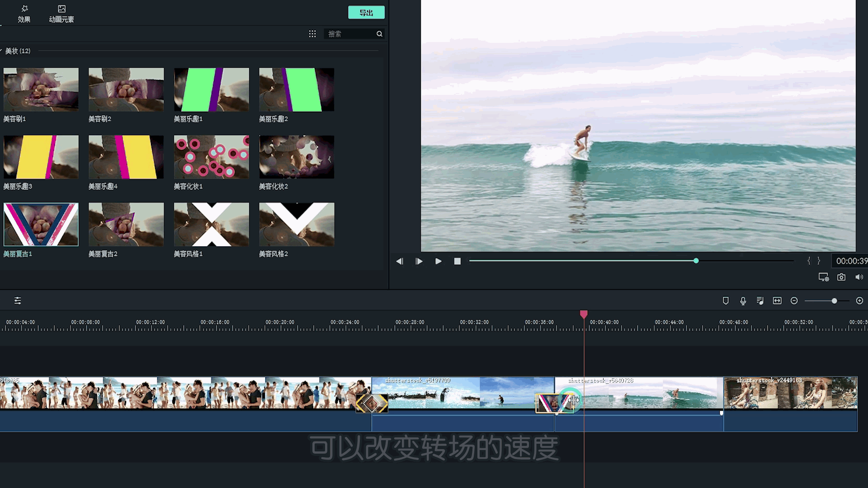Click the 导出 export button

click(366, 13)
